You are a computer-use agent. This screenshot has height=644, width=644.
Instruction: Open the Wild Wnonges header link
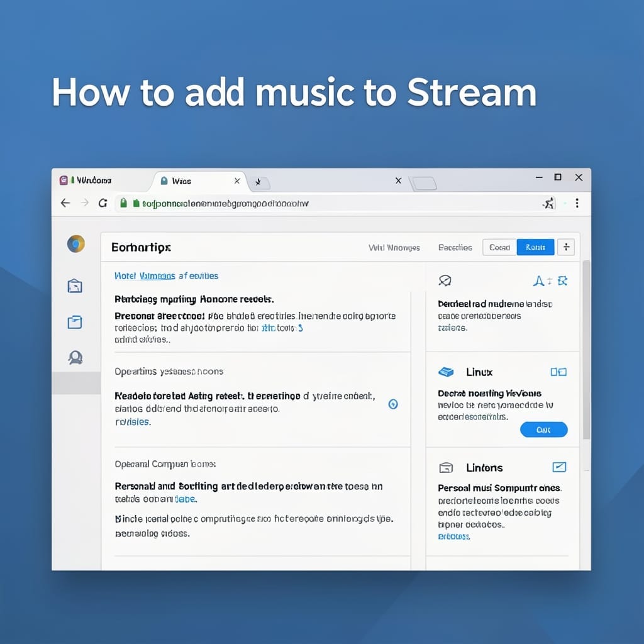pyautogui.click(x=394, y=248)
